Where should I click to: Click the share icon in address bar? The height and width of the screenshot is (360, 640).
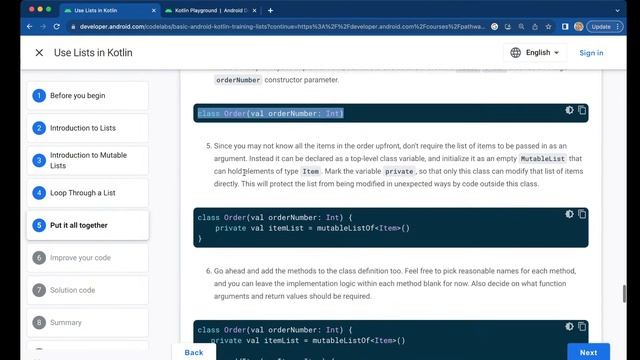coord(535,27)
